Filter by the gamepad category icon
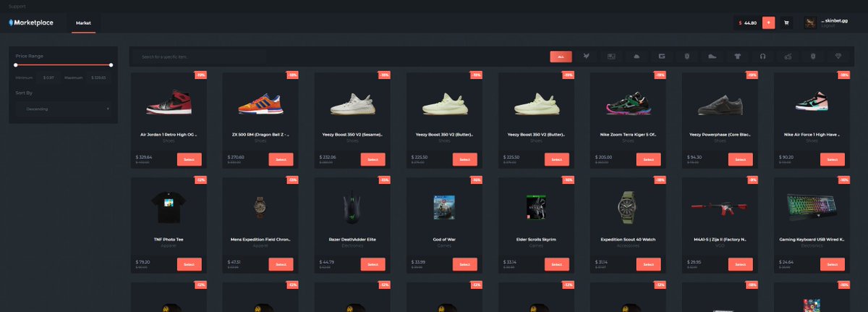 (788, 56)
